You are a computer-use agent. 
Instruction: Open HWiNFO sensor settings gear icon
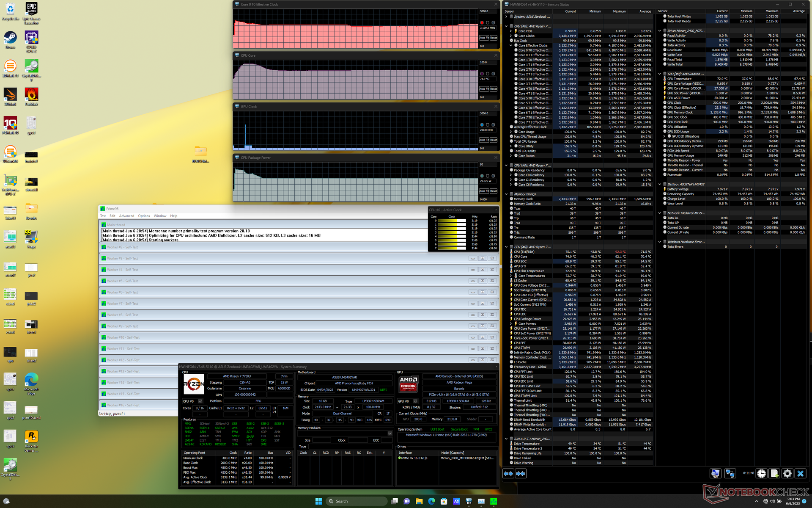pos(787,474)
